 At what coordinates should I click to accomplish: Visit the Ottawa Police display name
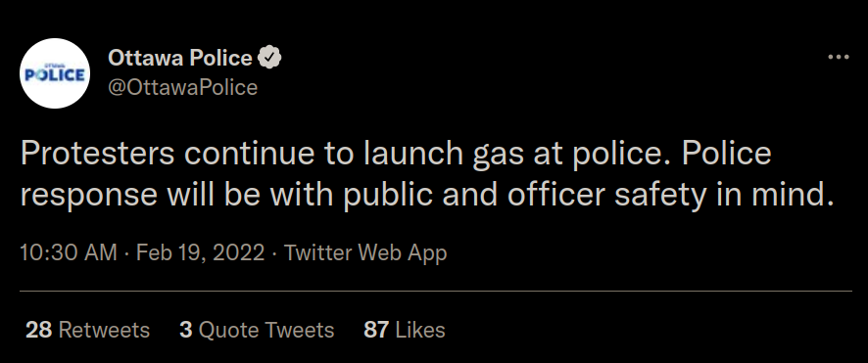coord(180,58)
